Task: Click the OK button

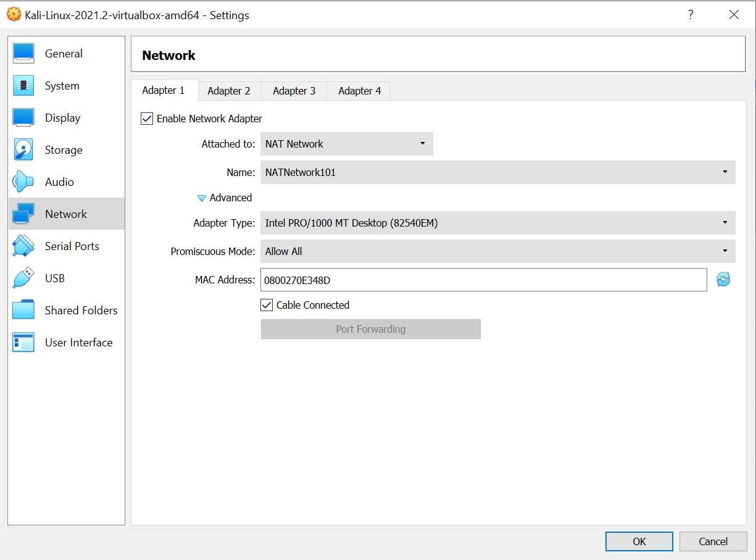Action: pos(639,541)
